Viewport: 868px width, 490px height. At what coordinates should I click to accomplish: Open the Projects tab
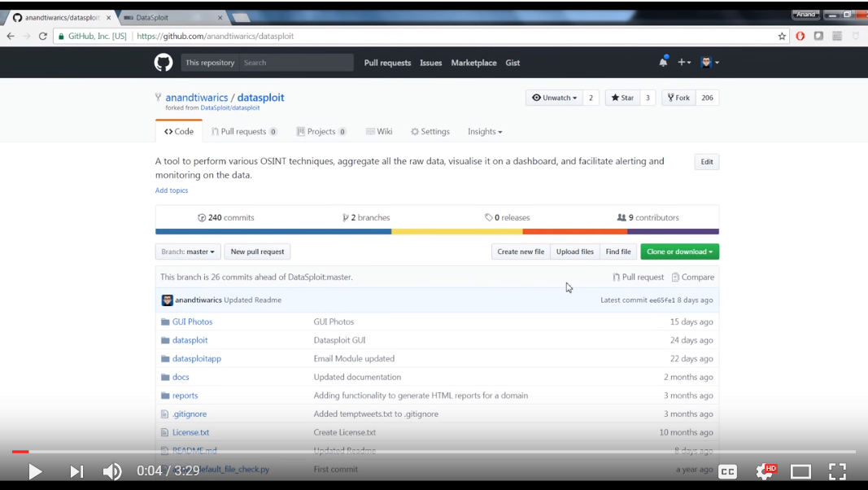click(x=321, y=132)
